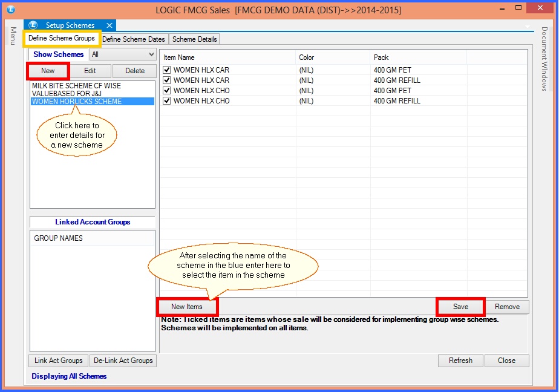The height and width of the screenshot is (392, 559).
Task: Click the Show Schemes label
Action: click(59, 54)
